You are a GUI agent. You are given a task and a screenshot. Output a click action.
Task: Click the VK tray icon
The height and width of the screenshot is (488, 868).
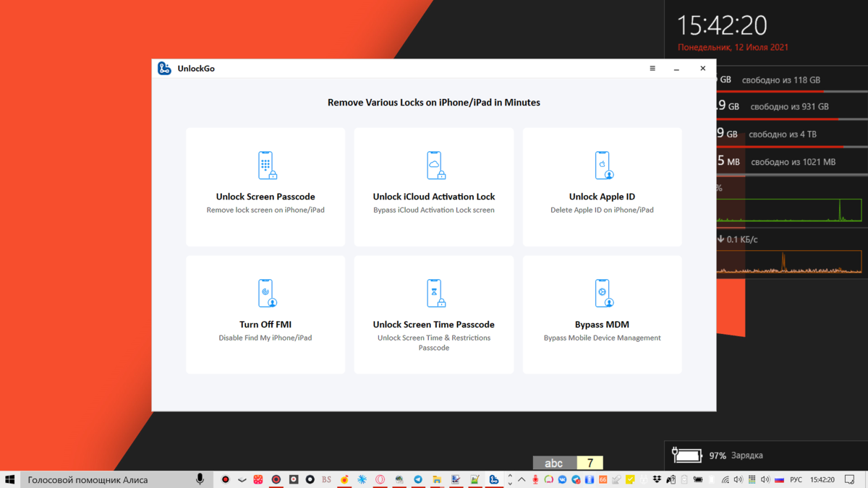(x=563, y=479)
